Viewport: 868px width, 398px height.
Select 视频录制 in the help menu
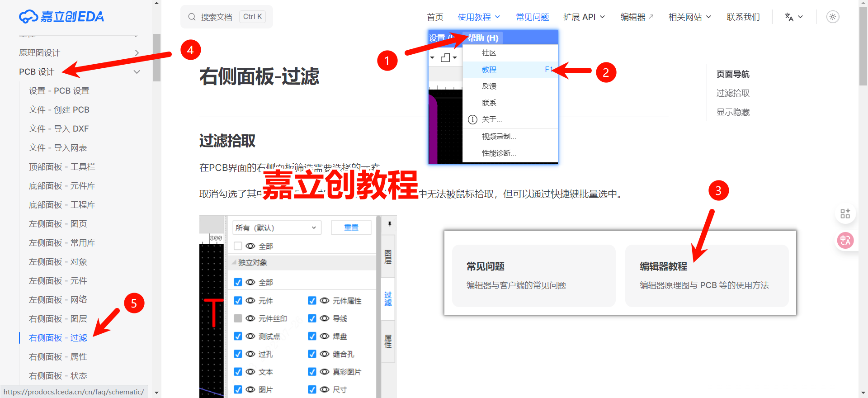(x=510, y=136)
